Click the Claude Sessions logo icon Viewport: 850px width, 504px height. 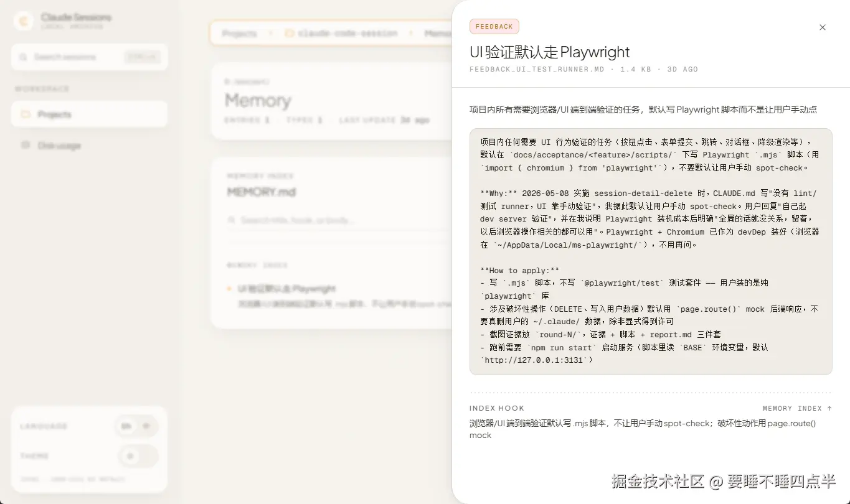(24, 22)
